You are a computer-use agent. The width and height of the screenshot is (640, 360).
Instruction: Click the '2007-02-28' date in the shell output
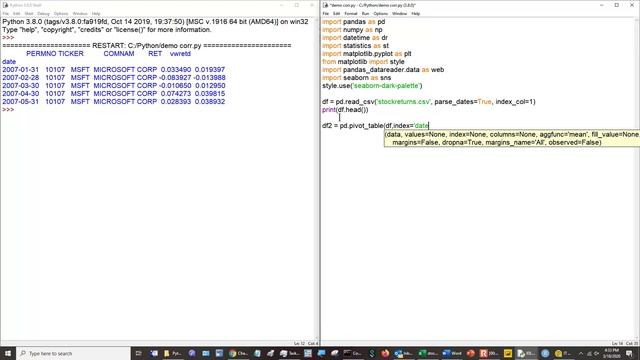pyautogui.click(x=20, y=78)
